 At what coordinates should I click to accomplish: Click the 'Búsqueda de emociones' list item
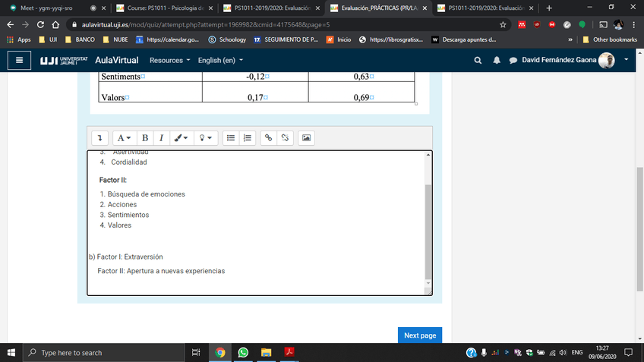coord(147,194)
